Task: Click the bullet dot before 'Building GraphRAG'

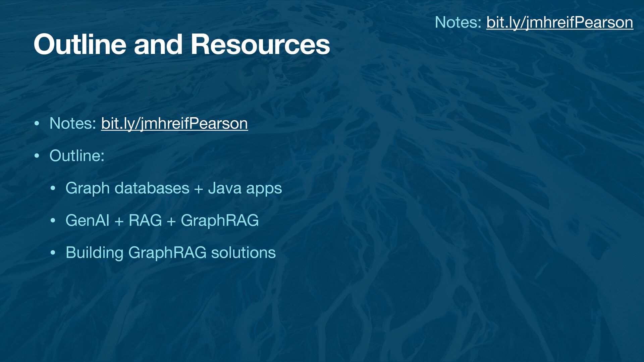Action: coord(53,253)
